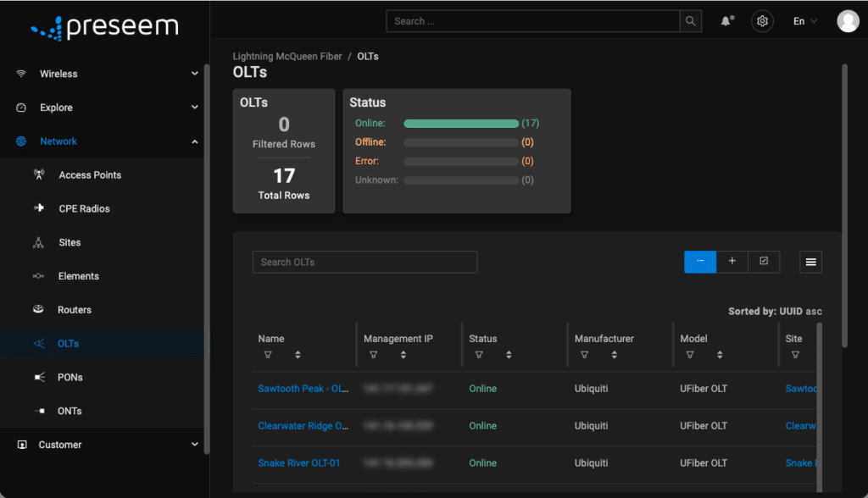Open the En language dropdown
The image size is (868, 498).
805,21
